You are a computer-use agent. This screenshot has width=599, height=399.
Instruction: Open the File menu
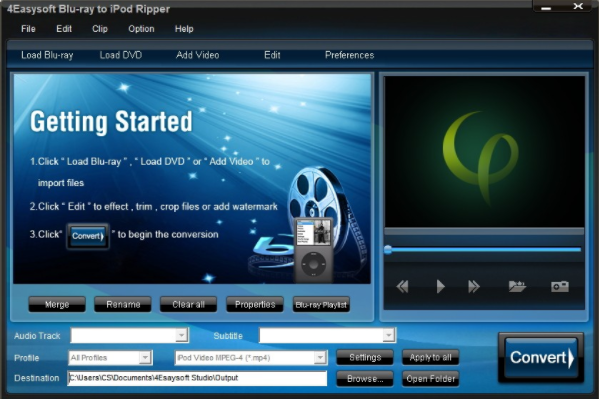click(x=28, y=29)
